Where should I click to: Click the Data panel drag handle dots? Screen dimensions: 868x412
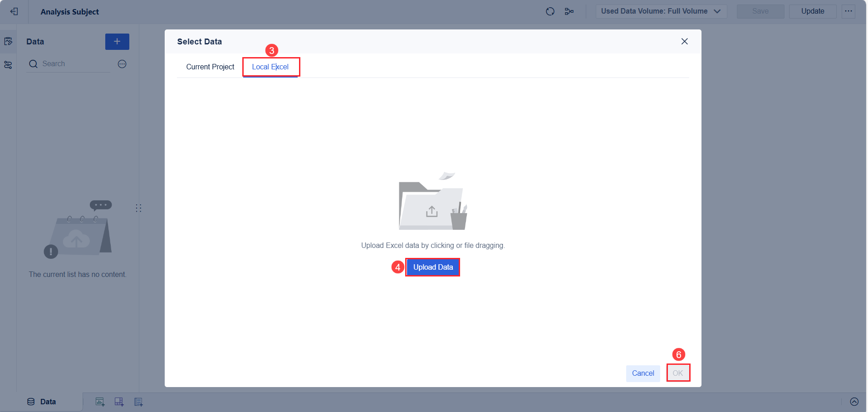coord(138,208)
